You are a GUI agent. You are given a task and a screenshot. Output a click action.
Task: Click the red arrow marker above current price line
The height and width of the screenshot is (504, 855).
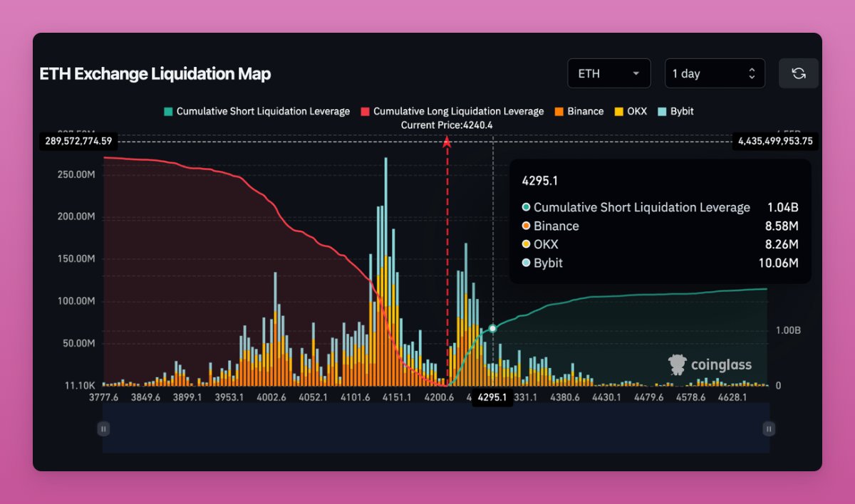coord(447,142)
